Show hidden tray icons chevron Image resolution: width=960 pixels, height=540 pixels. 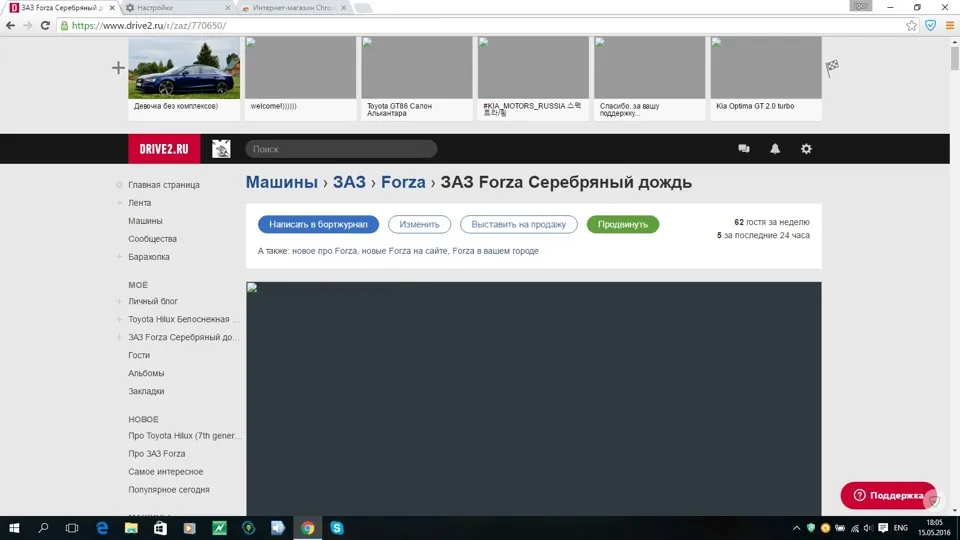point(797,528)
